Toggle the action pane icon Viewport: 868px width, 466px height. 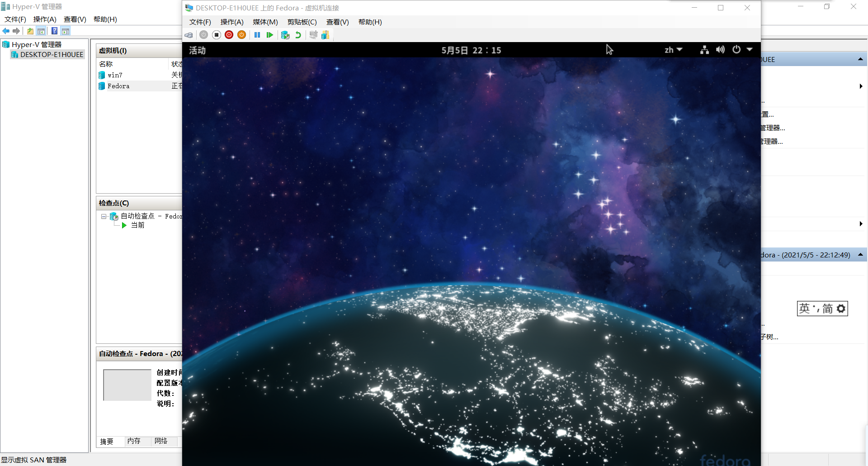66,31
